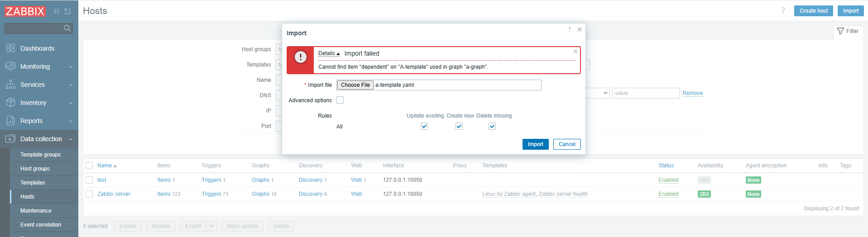Collapse the Data collection menu section
868x237 pixels.
[x=71, y=139]
